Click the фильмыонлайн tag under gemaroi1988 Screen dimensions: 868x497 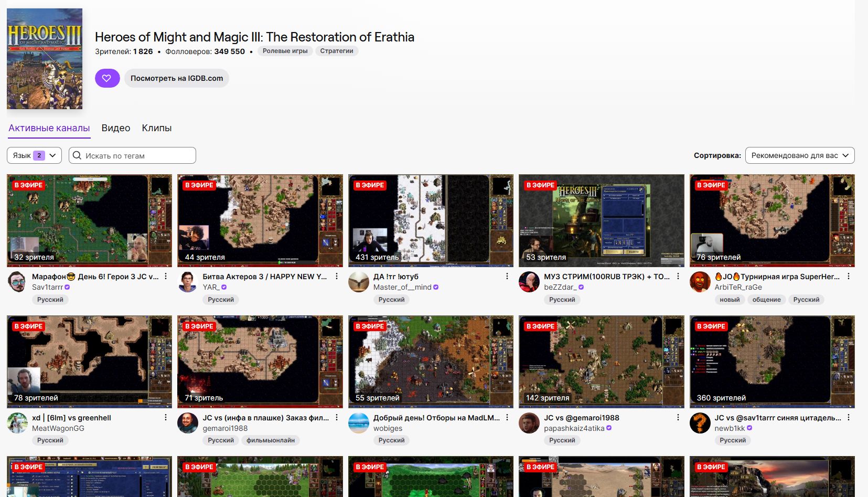click(x=271, y=440)
